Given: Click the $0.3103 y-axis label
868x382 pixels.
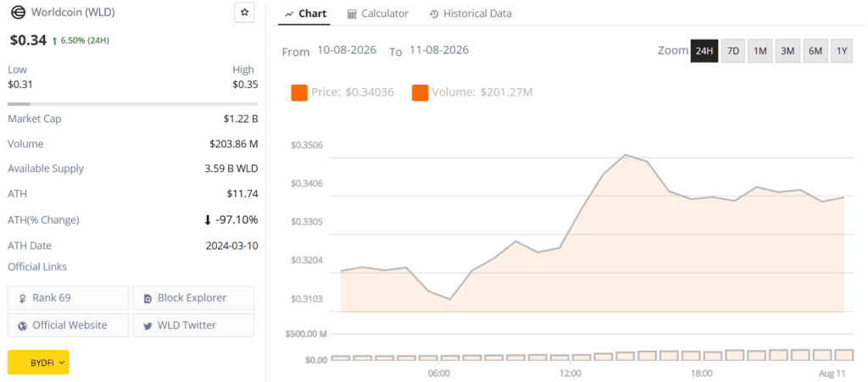Looking at the screenshot, I should click(307, 299).
